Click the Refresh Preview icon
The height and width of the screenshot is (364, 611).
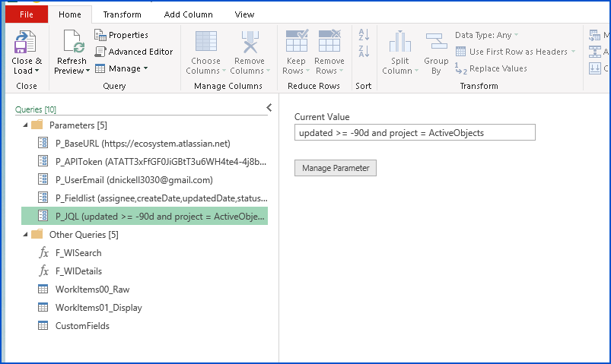point(74,41)
